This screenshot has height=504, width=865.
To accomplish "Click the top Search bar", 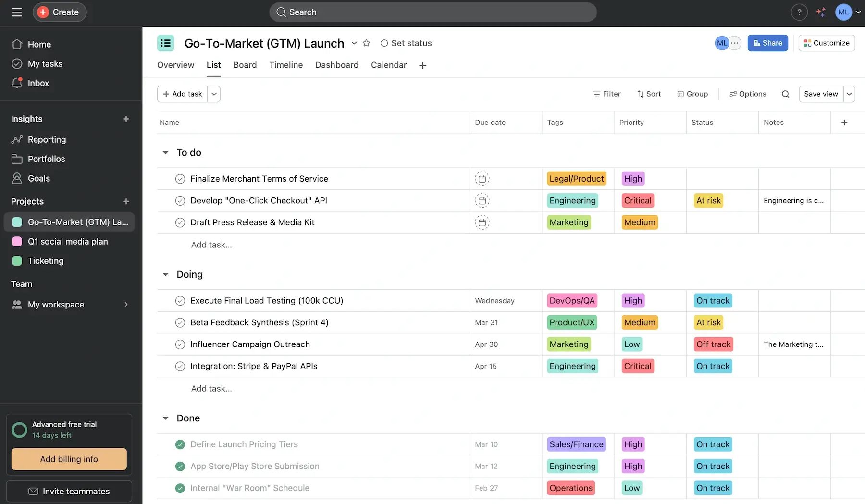I will pyautogui.click(x=432, y=12).
